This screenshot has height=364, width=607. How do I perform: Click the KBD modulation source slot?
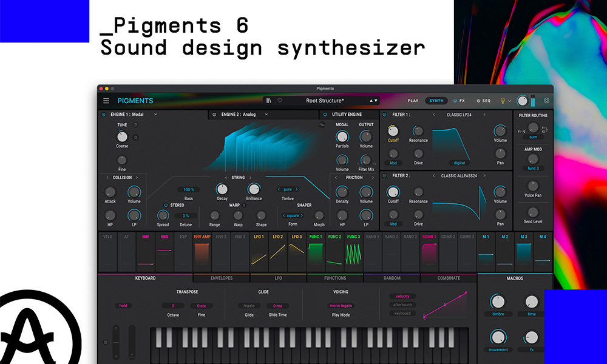pyautogui.click(x=164, y=252)
